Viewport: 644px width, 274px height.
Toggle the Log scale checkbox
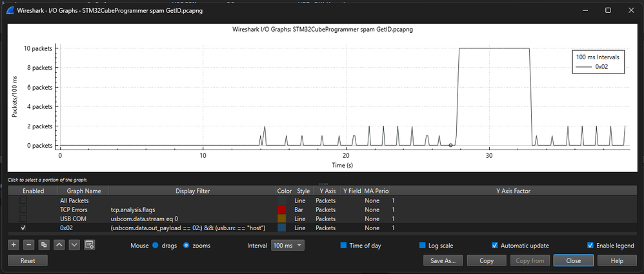click(422, 246)
